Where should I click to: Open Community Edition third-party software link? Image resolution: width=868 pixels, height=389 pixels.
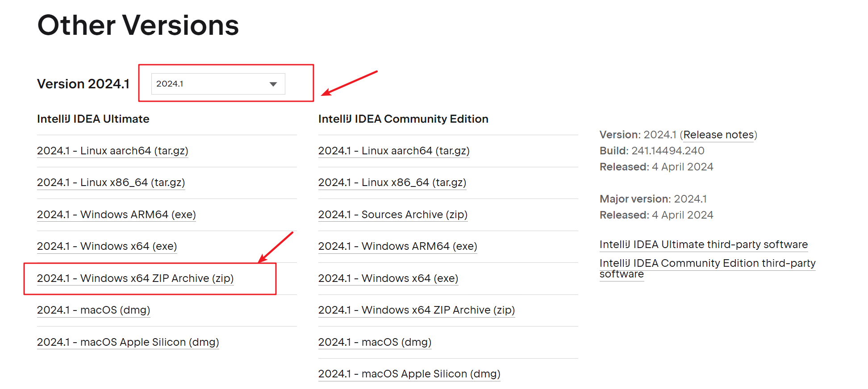click(x=707, y=264)
